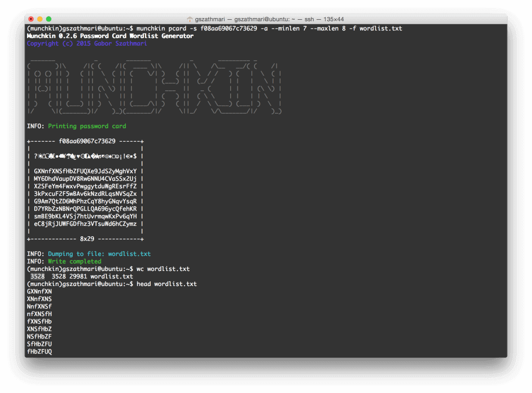This screenshot has width=532, height=393.
Task: Click the 'Dumping to file: wordlist.txt' message
Action: point(99,254)
